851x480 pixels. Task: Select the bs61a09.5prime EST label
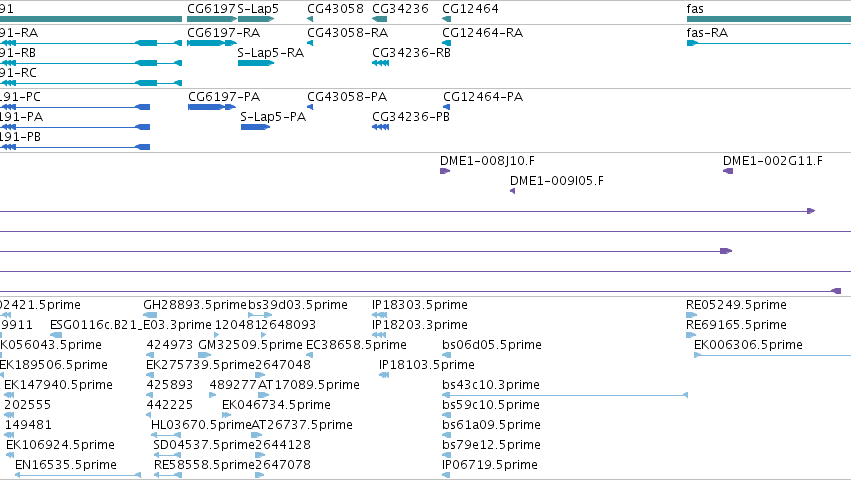point(491,425)
